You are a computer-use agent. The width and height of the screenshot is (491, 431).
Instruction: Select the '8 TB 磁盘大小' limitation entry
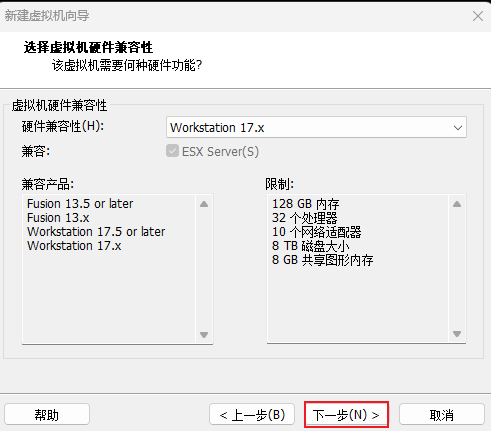pos(311,246)
